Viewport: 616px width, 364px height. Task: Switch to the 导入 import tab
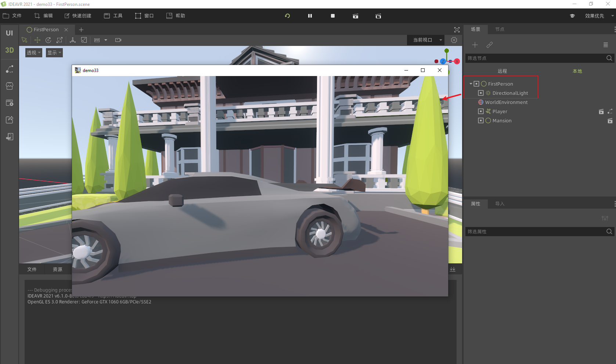coord(500,204)
